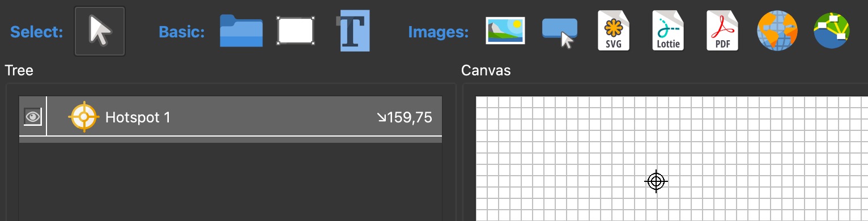Click the Tree panel title
The width and height of the screenshot is (868, 221).
(x=19, y=71)
